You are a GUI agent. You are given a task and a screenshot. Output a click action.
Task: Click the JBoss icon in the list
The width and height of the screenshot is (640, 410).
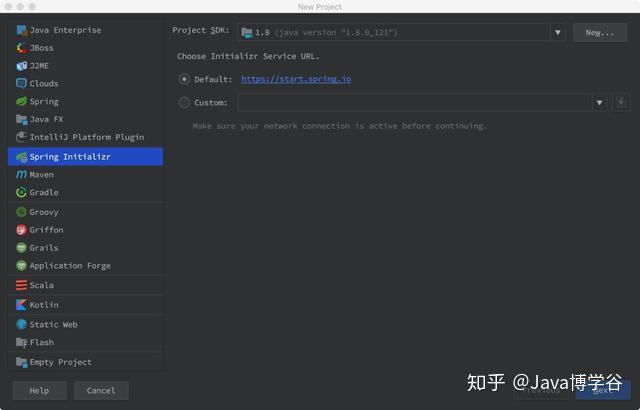point(22,48)
